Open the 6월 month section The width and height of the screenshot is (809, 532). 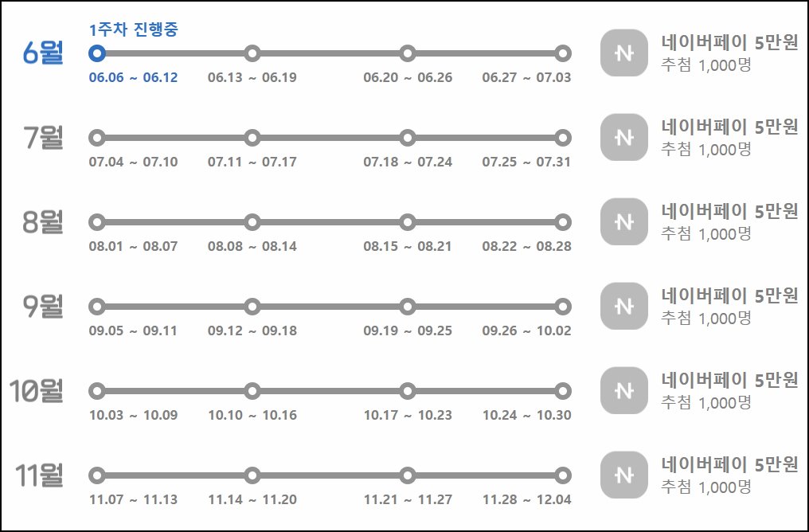pos(38,50)
